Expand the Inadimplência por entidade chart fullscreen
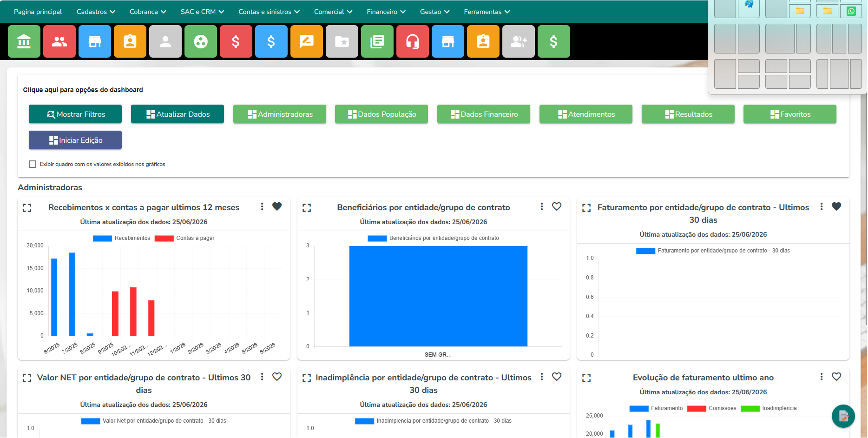 point(307,378)
